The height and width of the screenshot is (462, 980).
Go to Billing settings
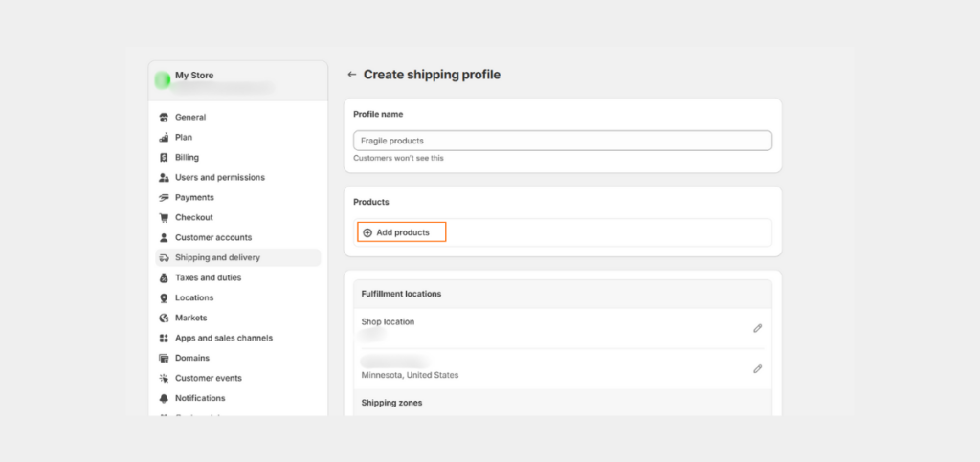point(237,157)
